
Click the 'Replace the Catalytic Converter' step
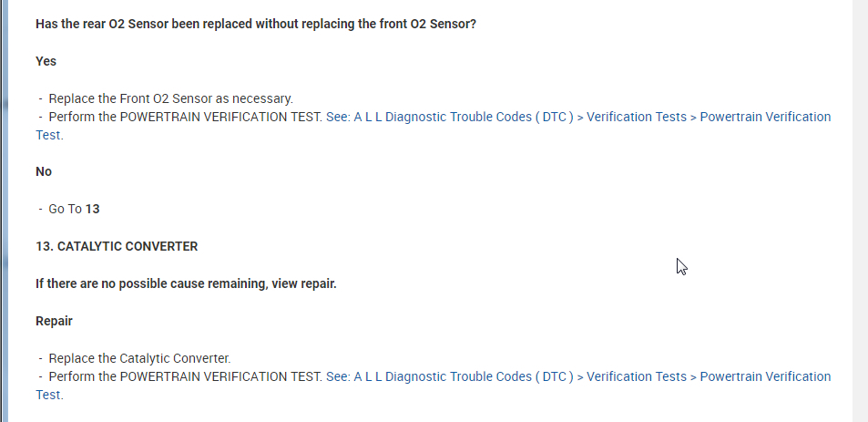point(139,358)
